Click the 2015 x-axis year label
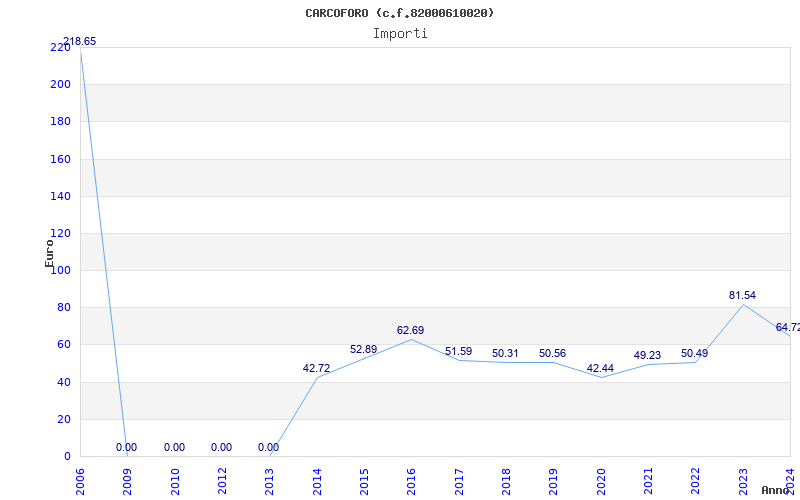Viewport: 800px width, 500px height. pos(364,482)
